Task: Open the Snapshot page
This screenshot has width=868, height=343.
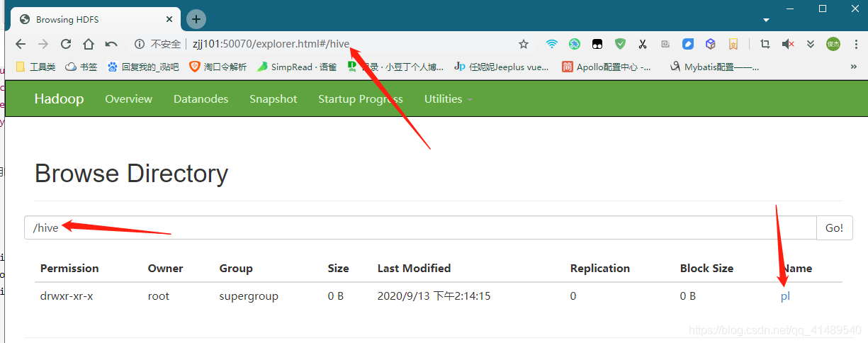Action: [x=274, y=99]
